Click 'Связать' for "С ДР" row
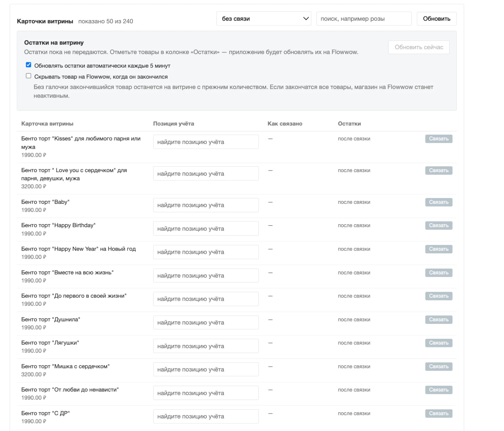504x431 pixels. tap(439, 413)
